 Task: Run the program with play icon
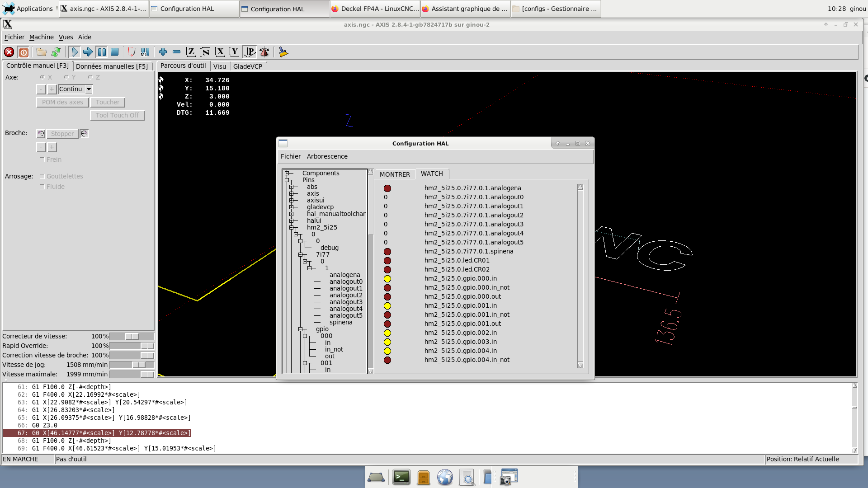click(75, 52)
